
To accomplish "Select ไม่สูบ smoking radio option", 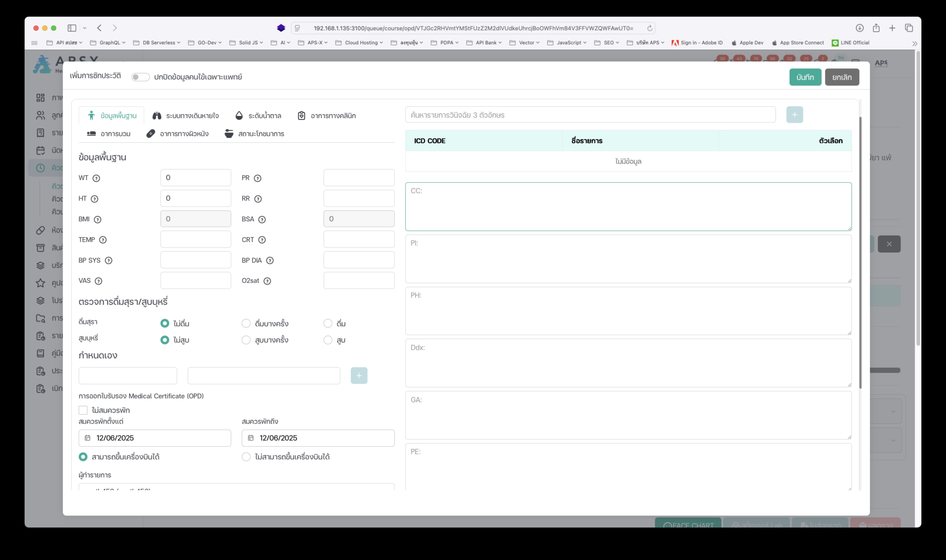I will click(165, 340).
